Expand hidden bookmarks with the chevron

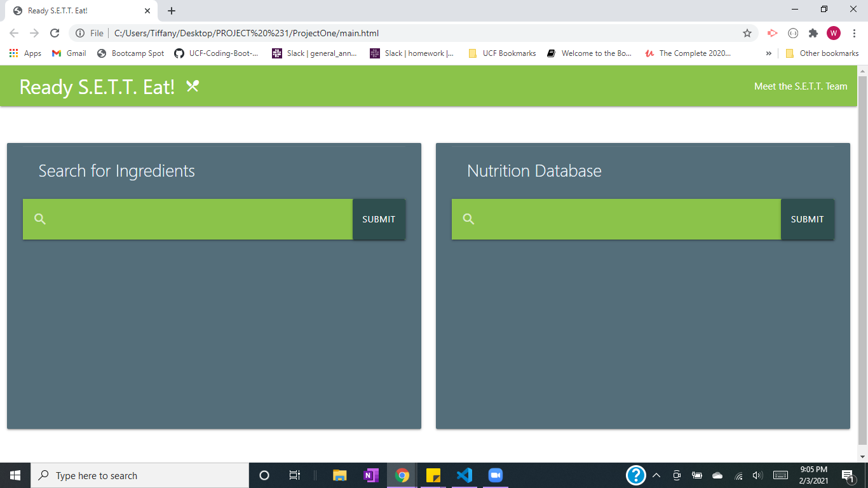tap(769, 53)
